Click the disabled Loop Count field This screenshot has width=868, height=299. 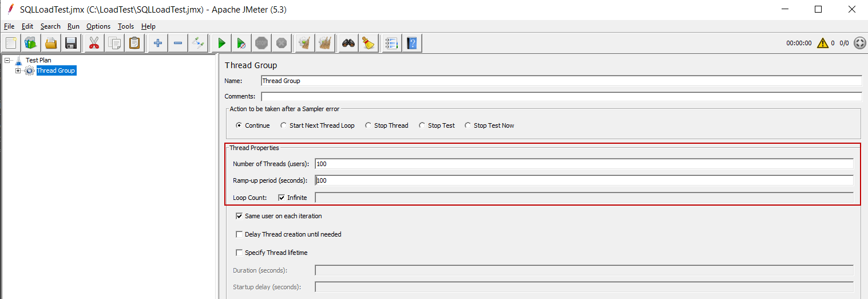584,198
